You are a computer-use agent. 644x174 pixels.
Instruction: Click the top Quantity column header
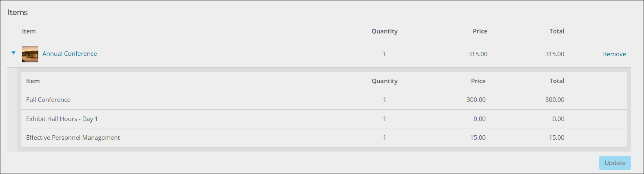pos(385,31)
